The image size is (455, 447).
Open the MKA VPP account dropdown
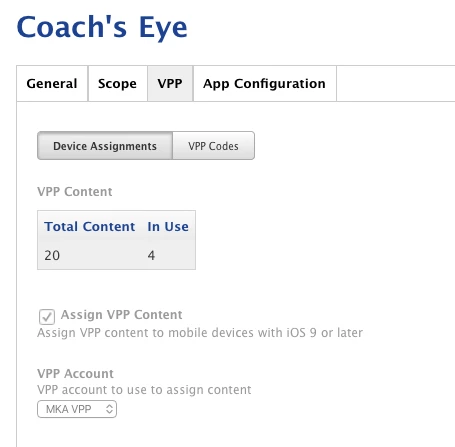click(x=77, y=409)
